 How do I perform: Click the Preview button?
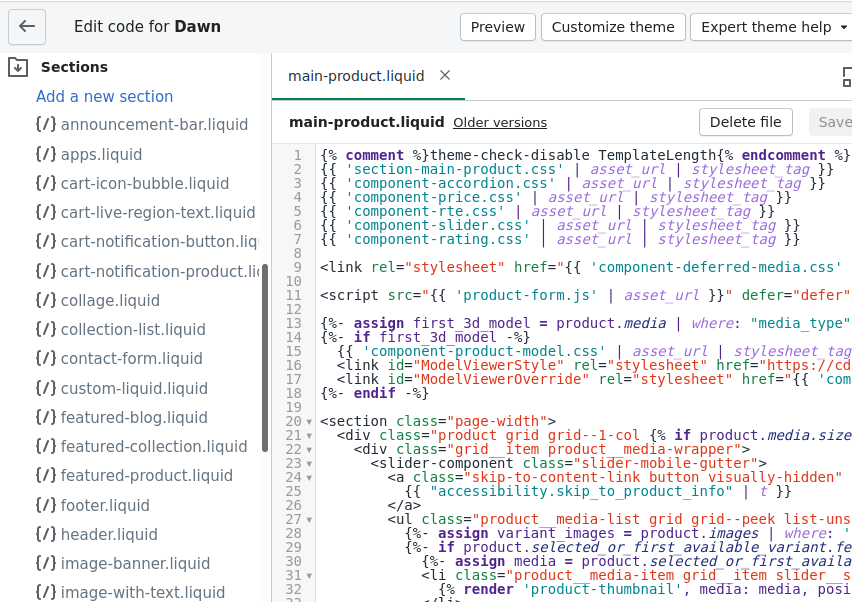click(x=498, y=27)
